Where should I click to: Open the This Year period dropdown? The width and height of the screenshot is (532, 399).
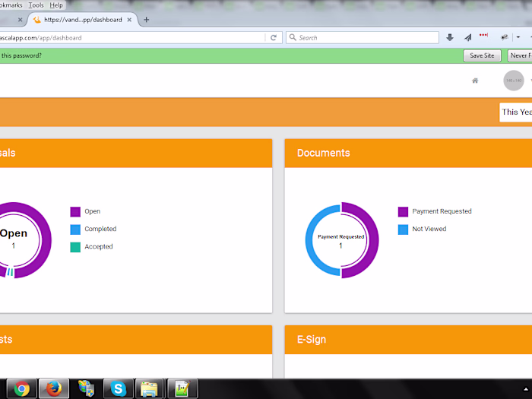[516, 112]
